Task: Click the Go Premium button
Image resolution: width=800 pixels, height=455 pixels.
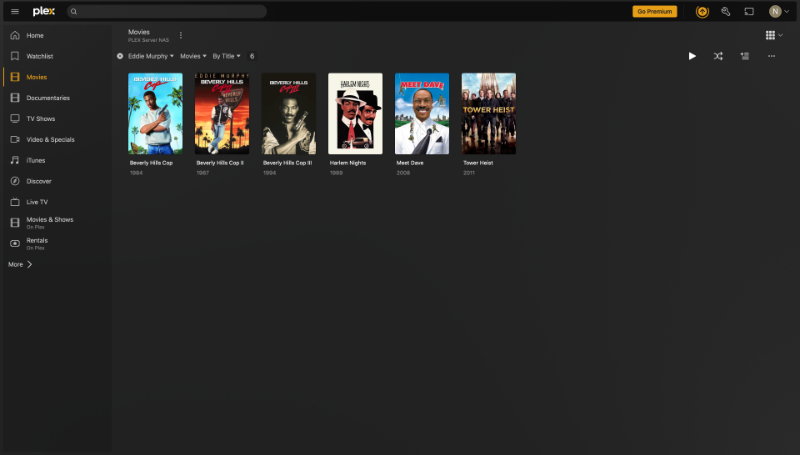Action: pos(655,11)
